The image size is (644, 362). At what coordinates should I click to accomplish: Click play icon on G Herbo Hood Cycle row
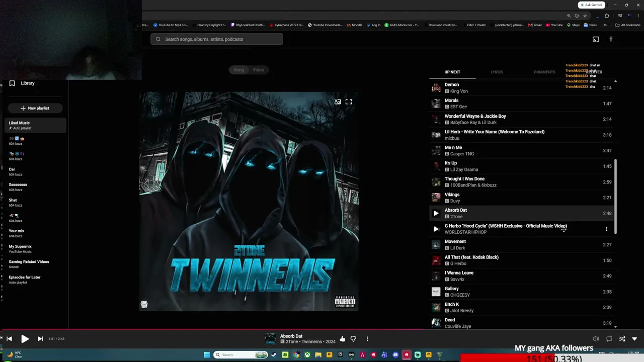click(x=436, y=229)
